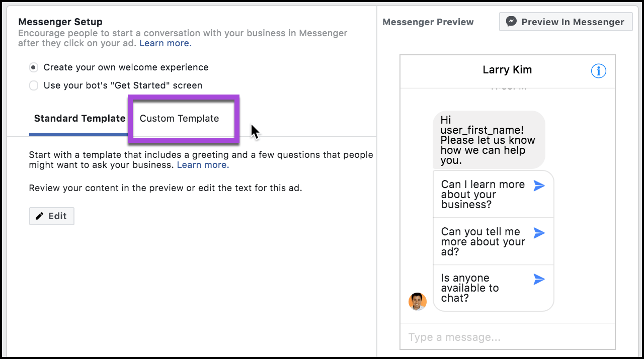Click the greeting bubble with user_first_name
Screen dimensions: 644x359
click(489, 140)
